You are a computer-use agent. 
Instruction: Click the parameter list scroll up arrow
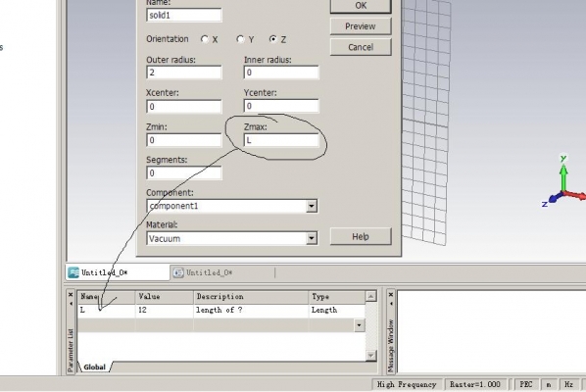370,296
